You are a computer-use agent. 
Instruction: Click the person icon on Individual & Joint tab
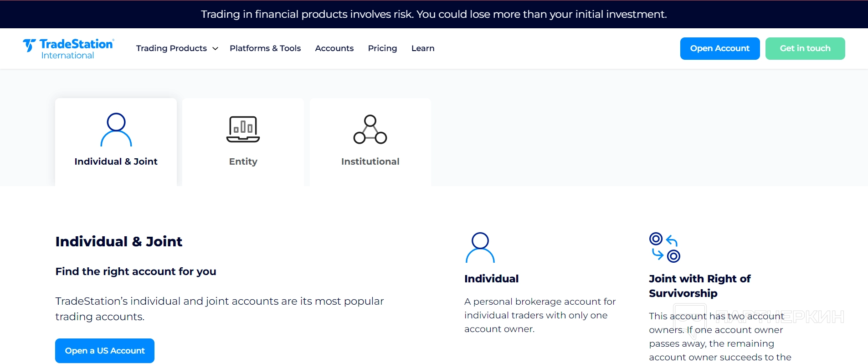pyautogui.click(x=116, y=130)
